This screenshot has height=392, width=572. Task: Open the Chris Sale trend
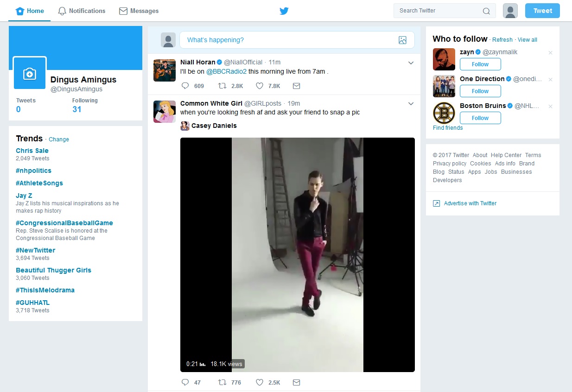[x=32, y=151]
